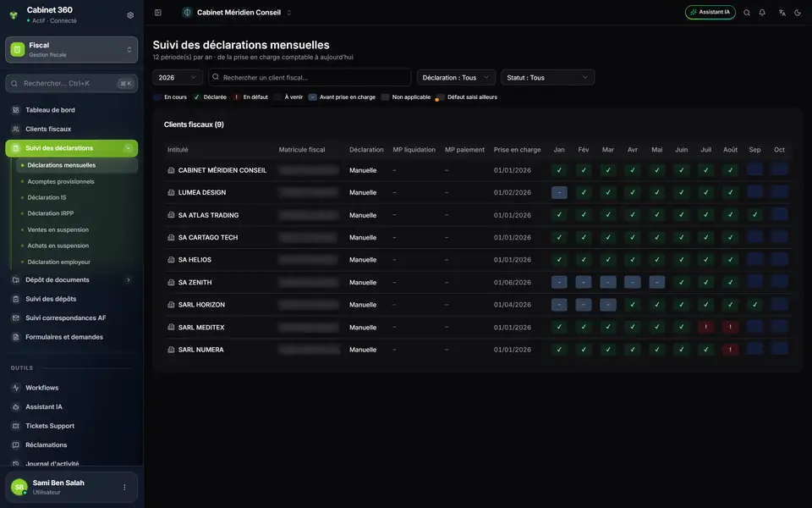Click LUMEA DESIGN January status cell
812x508 pixels.
[559, 192]
